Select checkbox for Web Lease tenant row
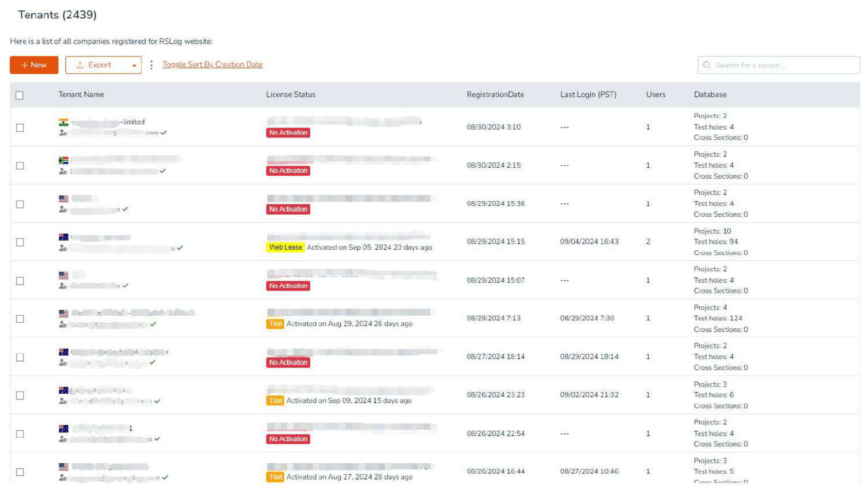 tap(20, 242)
